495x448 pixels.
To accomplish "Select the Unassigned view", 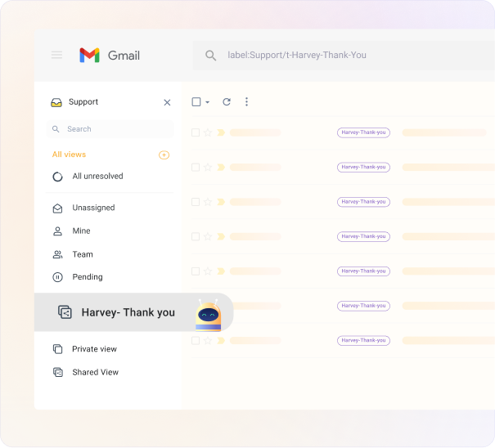I will pos(93,208).
